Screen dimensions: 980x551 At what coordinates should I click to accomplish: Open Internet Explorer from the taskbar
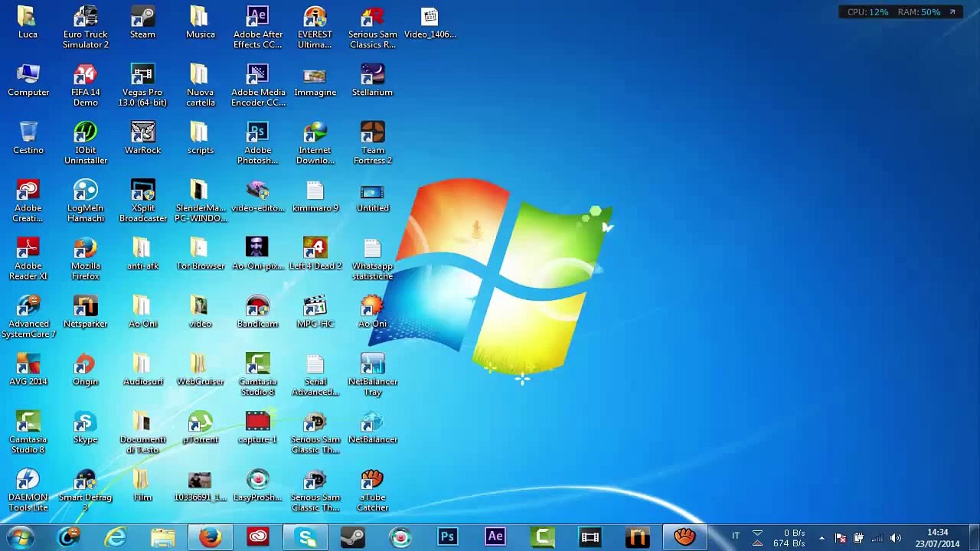(116, 537)
